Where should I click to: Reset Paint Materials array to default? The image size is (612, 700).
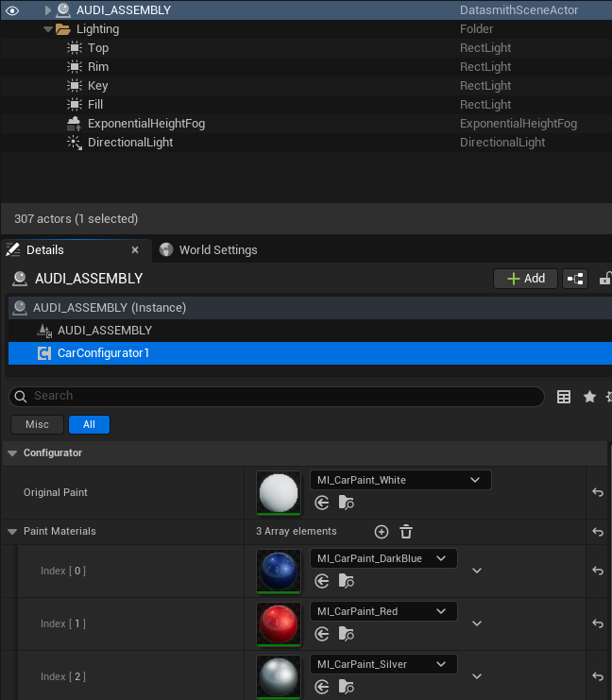click(x=598, y=532)
